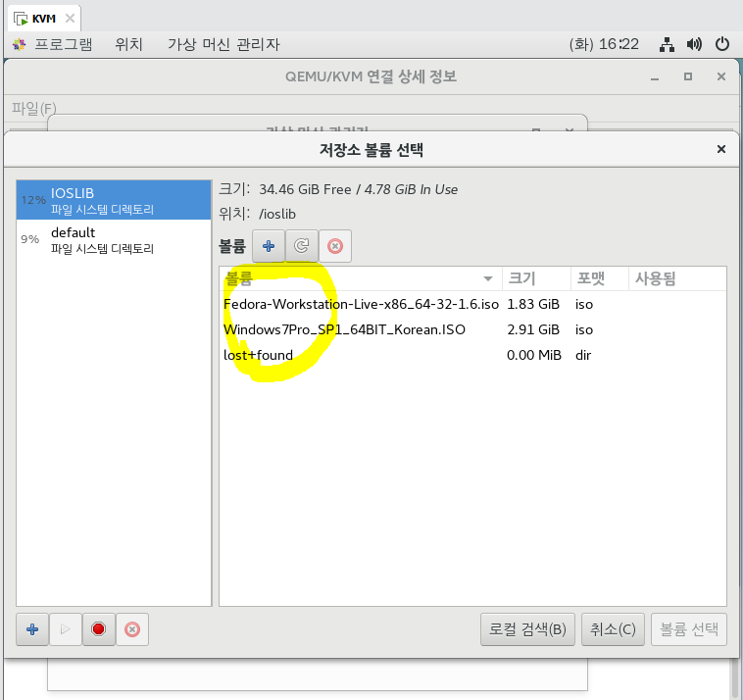Open the 파일(F) menu in connection details window
Image resolution: width=743 pixels, height=700 pixels.
click(x=34, y=109)
